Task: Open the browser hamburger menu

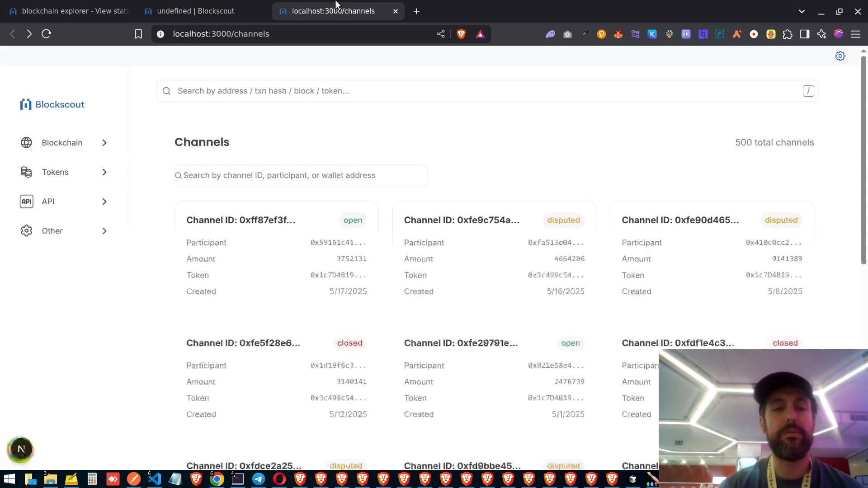Action: 855,34
